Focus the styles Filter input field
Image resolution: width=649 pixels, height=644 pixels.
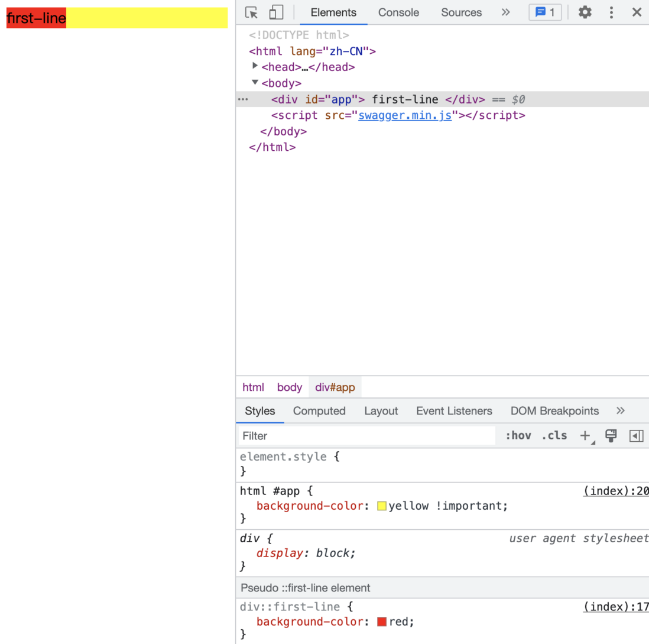click(x=366, y=436)
